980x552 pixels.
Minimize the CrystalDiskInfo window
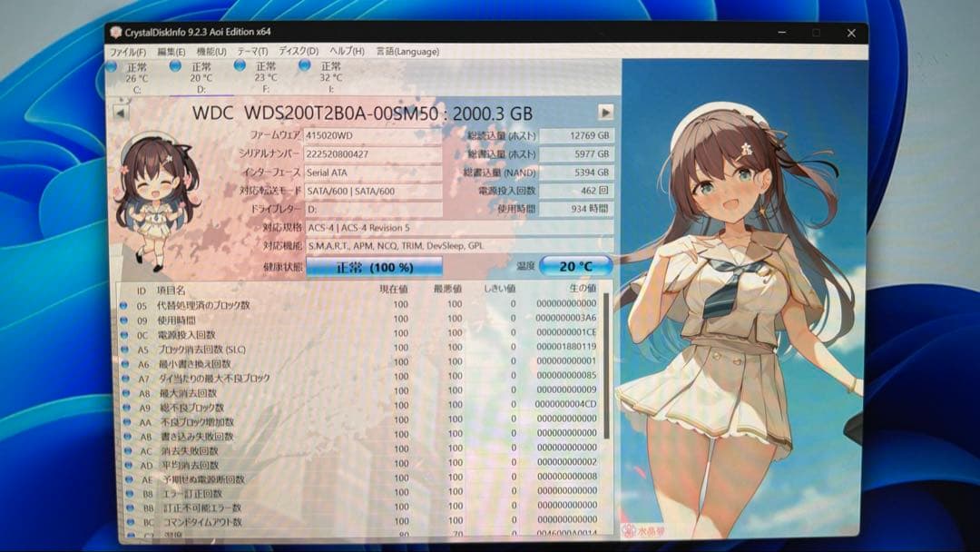coord(782,32)
